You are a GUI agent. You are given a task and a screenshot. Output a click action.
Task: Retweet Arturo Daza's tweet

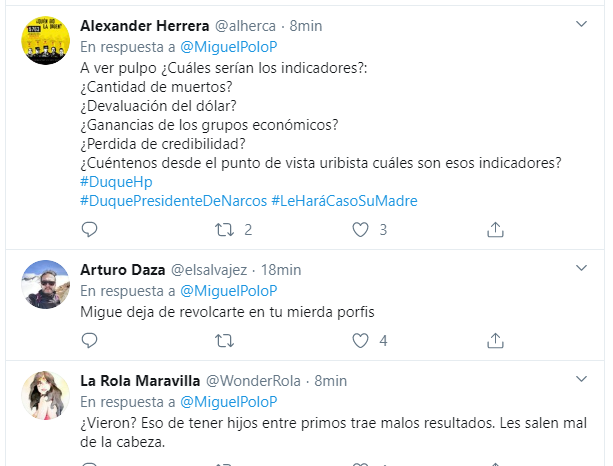(x=225, y=341)
